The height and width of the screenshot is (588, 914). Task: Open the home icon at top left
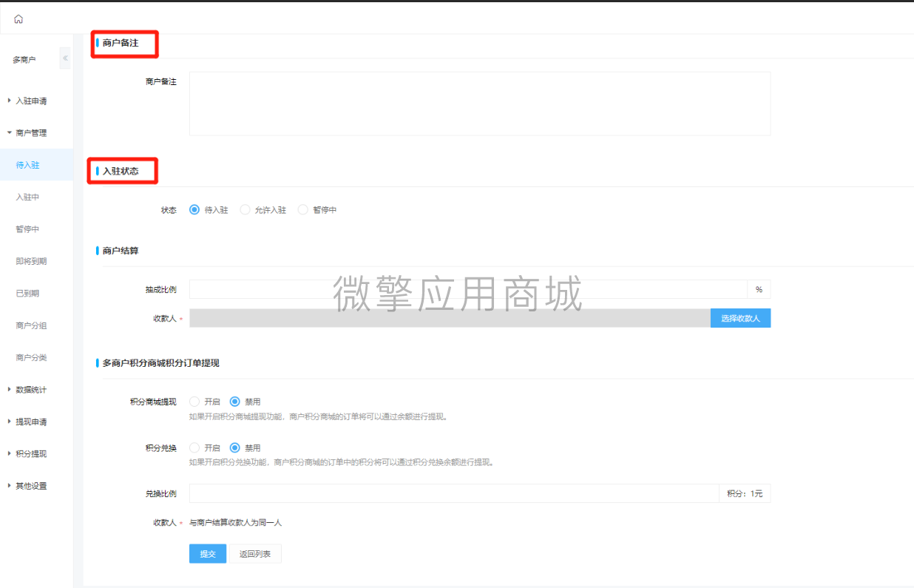[x=18, y=19]
